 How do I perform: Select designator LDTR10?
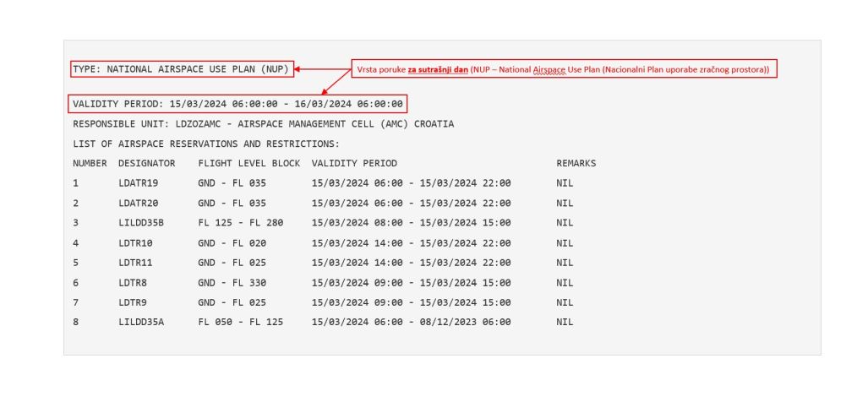pos(135,242)
